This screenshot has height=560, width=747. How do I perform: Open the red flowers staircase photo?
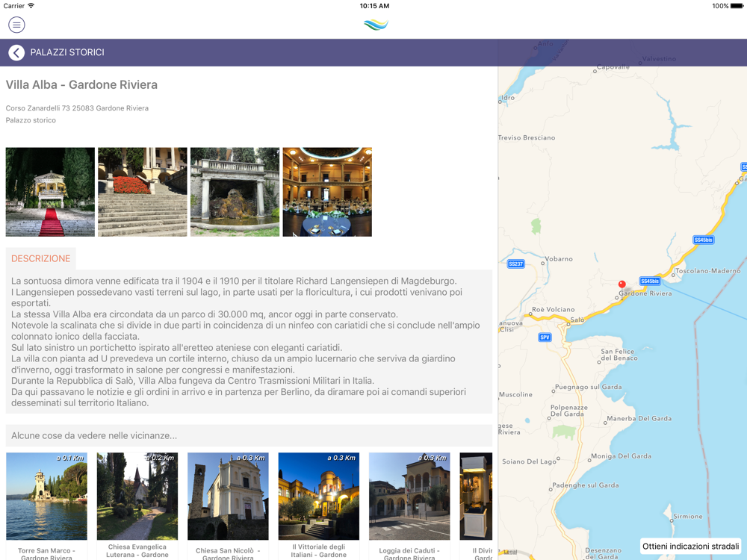[143, 192]
